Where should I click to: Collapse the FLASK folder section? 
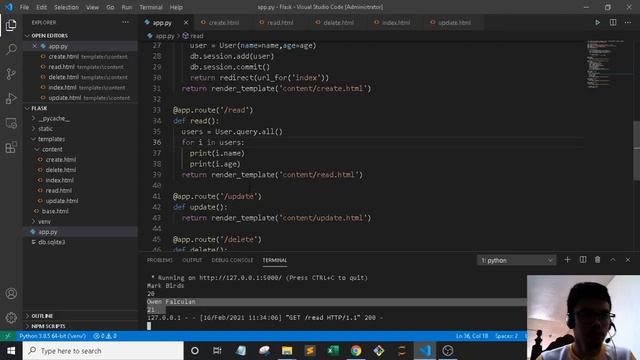coord(39,108)
